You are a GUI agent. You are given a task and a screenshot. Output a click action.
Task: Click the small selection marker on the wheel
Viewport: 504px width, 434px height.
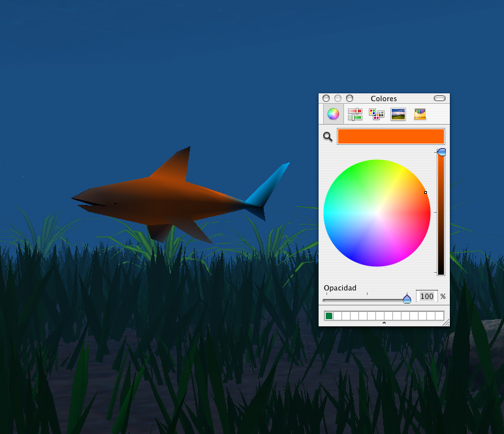426,193
